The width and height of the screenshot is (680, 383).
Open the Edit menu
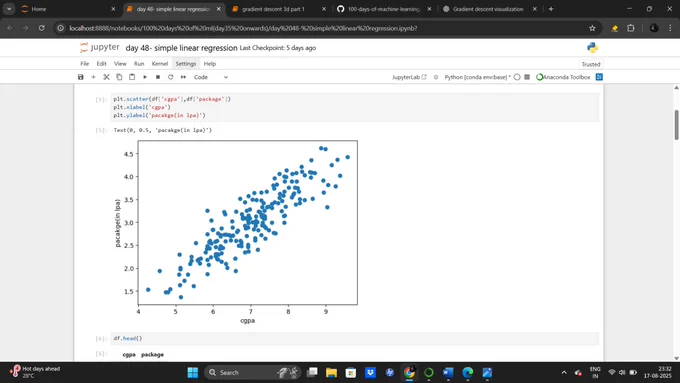tap(101, 64)
